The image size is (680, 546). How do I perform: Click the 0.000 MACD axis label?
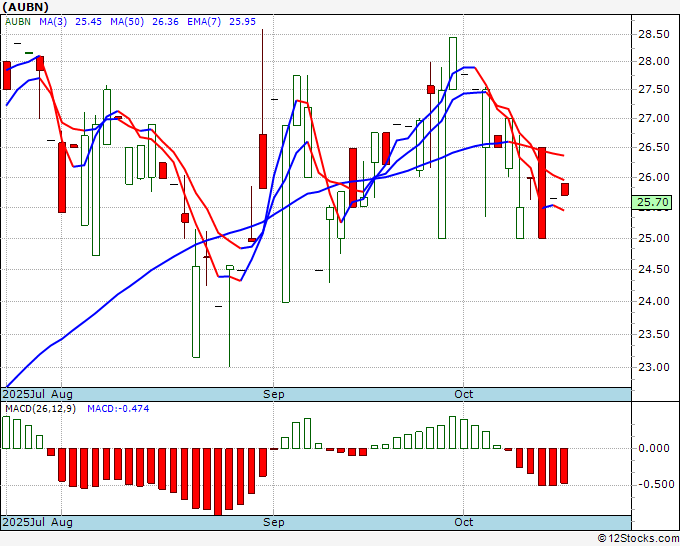click(654, 448)
